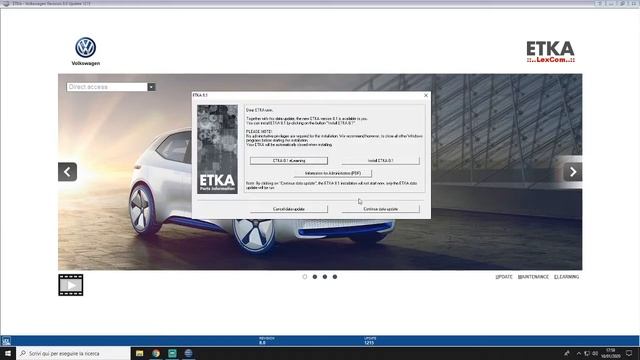Click the taskbar search box
Viewport: 640px width, 360px height.
pos(73,353)
